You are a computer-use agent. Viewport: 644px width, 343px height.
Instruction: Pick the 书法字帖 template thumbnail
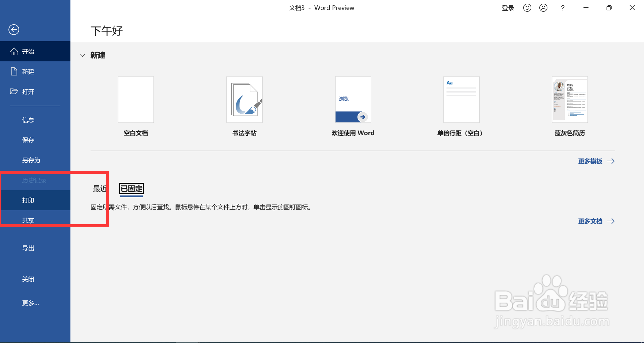coord(245,100)
